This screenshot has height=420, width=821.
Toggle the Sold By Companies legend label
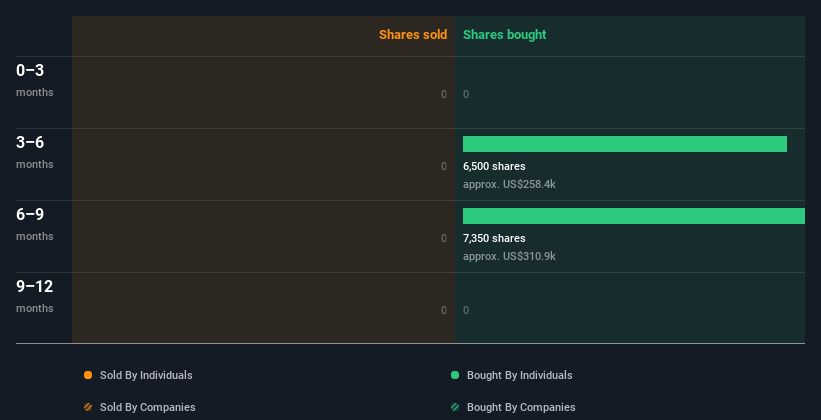click(x=148, y=407)
